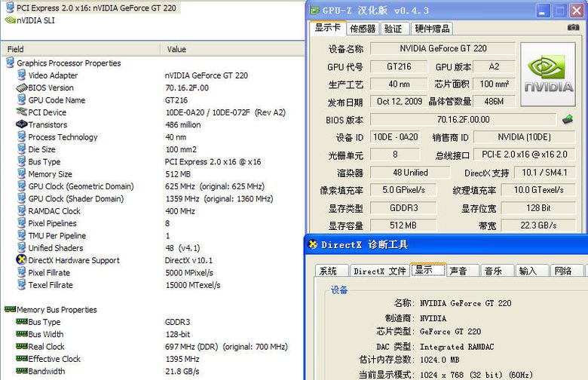
Task: Click the Value column header
Action: [x=232, y=49]
